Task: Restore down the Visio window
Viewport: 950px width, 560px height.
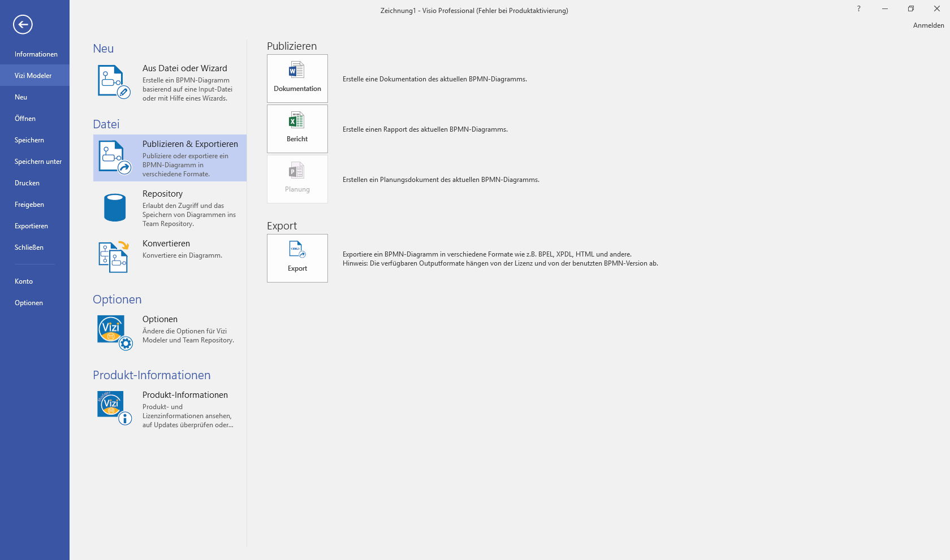Action: point(911,8)
